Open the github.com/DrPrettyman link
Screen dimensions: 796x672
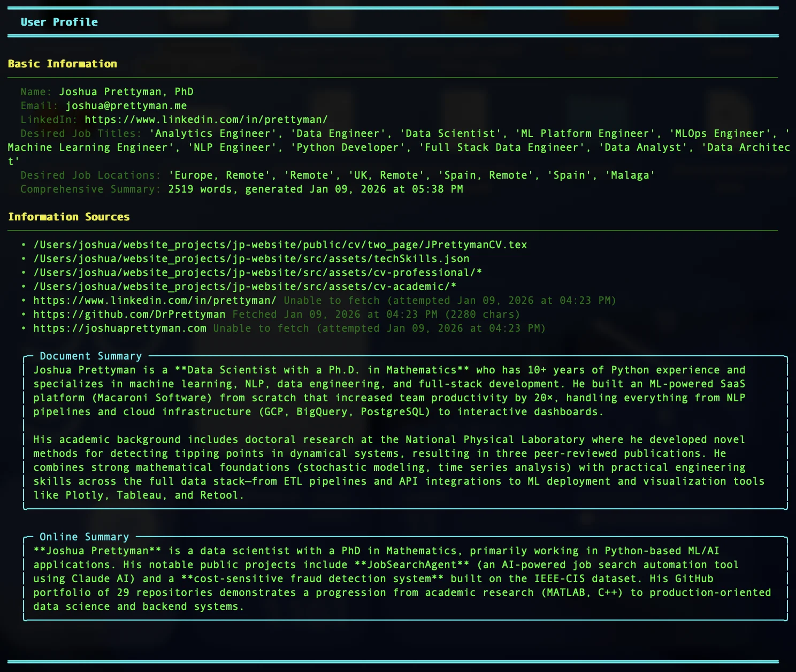(129, 315)
